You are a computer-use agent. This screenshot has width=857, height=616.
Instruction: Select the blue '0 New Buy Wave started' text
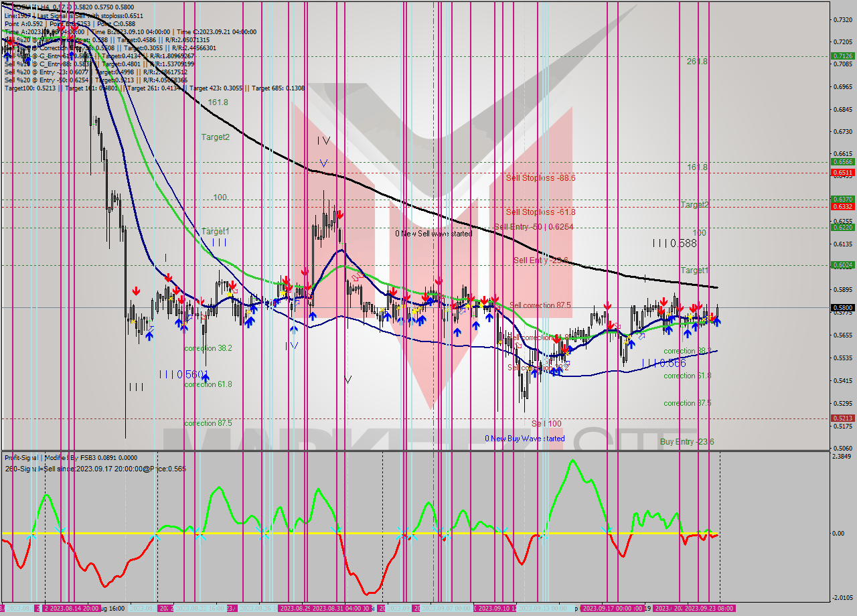[525, 439]
